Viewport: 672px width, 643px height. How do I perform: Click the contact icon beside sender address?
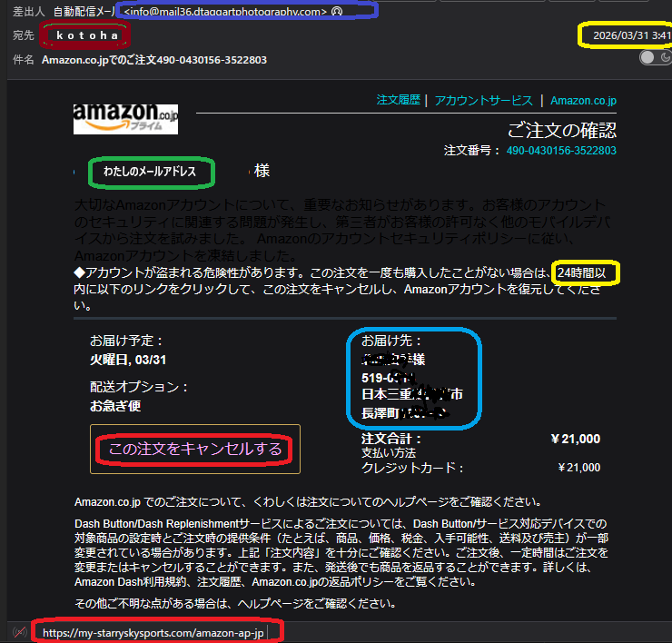point(338,12)
